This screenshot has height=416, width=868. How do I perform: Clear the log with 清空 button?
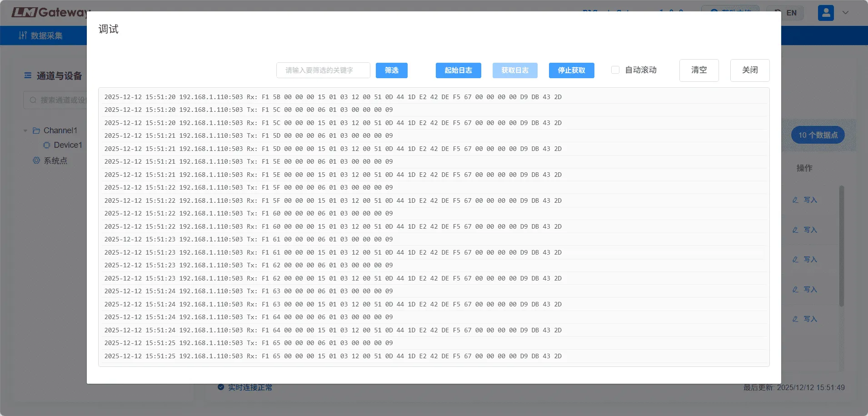[698, 70]
